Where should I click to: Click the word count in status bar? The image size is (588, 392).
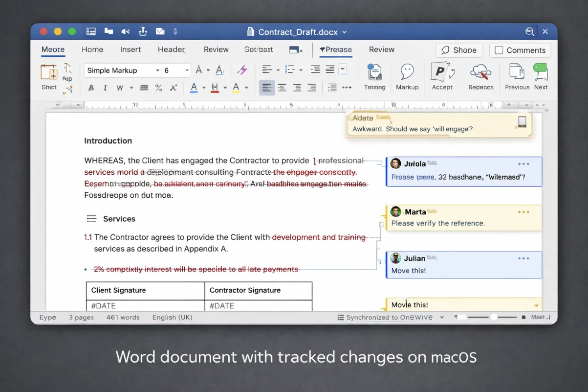[x=123, y=317]
